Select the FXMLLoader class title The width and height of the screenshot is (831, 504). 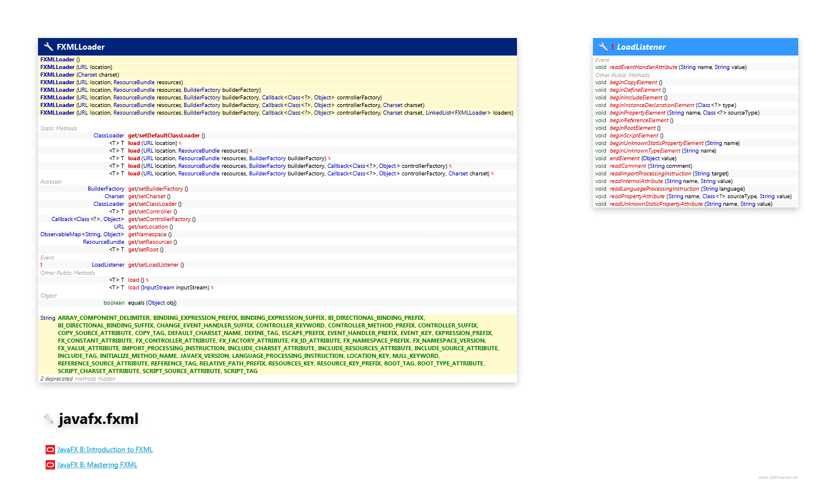[81, 47]
